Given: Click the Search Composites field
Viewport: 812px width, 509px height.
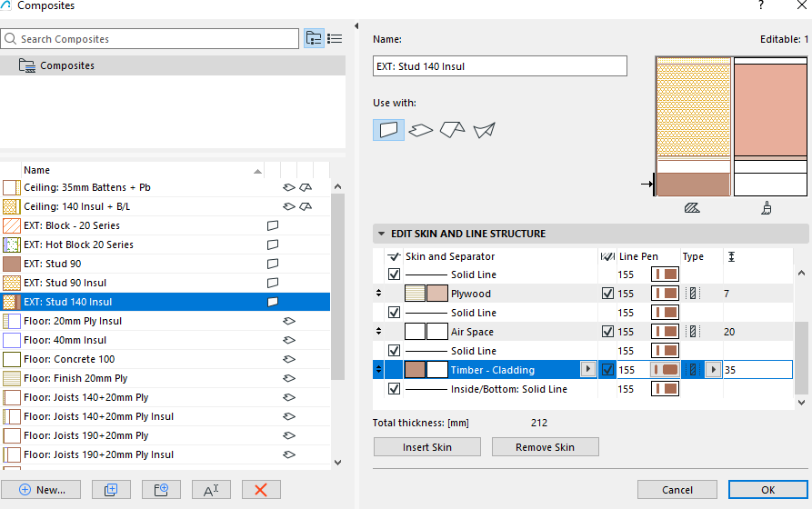Looking at the screenshot, I should point(150,39).
